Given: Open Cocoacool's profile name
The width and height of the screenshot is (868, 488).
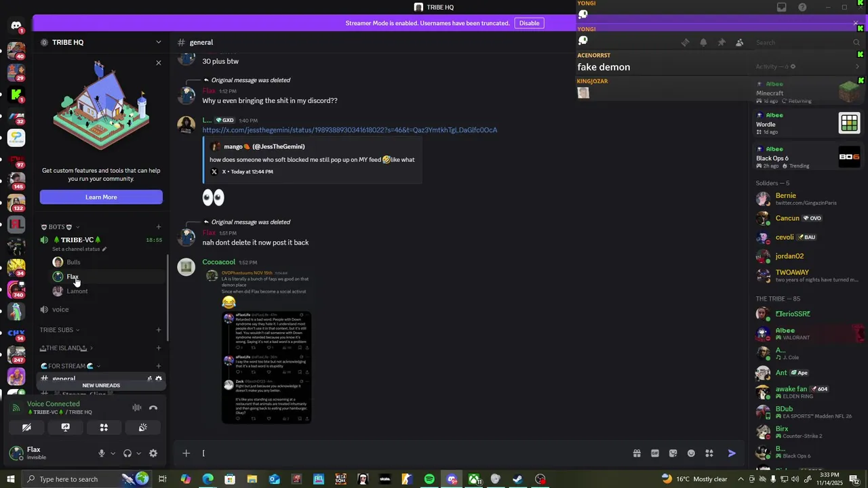Looking at the screenshot, I should pyautogui.click(x=218, y=262).
